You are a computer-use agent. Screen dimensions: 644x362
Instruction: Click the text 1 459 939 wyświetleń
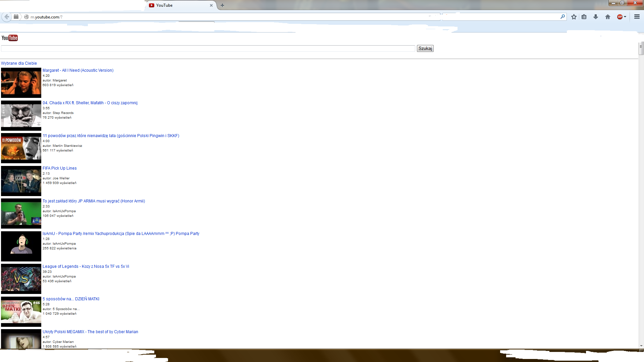59,183
